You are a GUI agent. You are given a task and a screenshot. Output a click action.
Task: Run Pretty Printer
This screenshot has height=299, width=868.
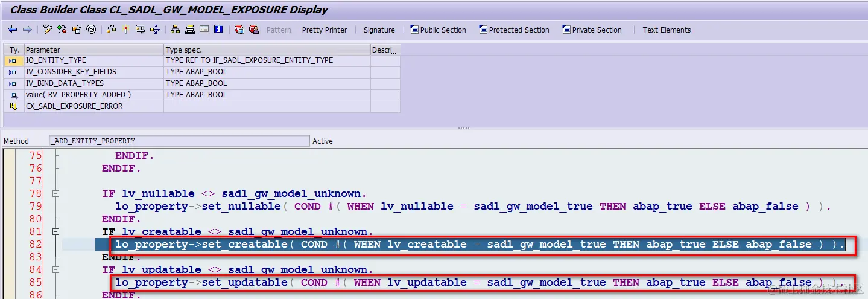coord(325,30)
